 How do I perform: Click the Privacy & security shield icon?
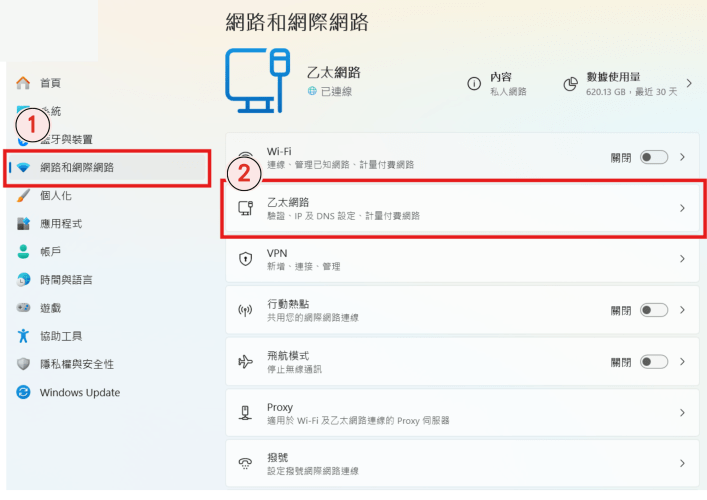click(x=23, y=364)
